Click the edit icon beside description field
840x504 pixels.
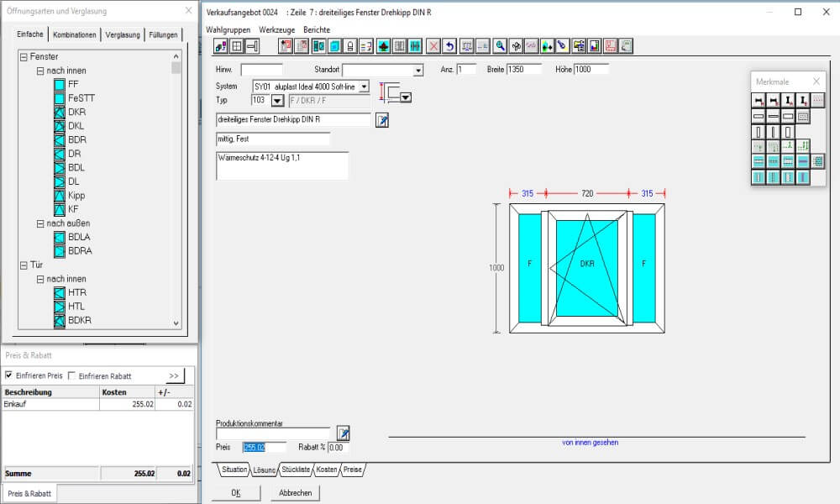(x=382, y=120)
